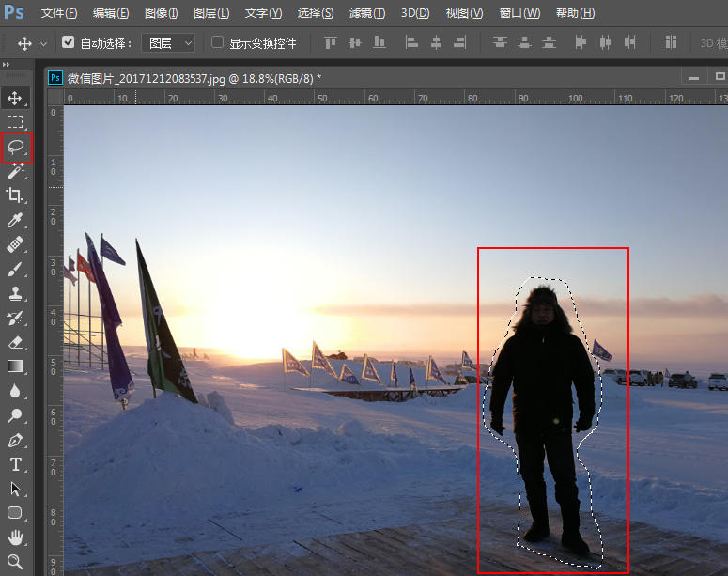Viewport: 728px width, 576px height.
Task: Select the Lasso tool
Action: 16,147
